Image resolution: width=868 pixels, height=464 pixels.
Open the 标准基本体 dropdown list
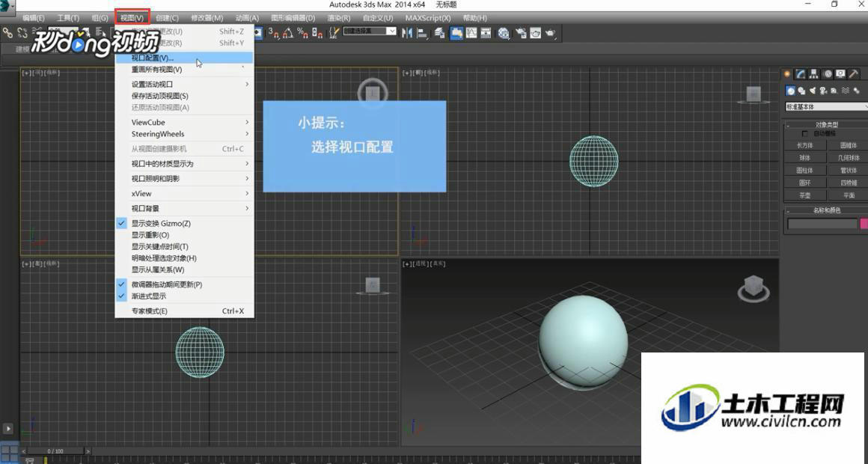pyautogui.click(x=827, y=106)
